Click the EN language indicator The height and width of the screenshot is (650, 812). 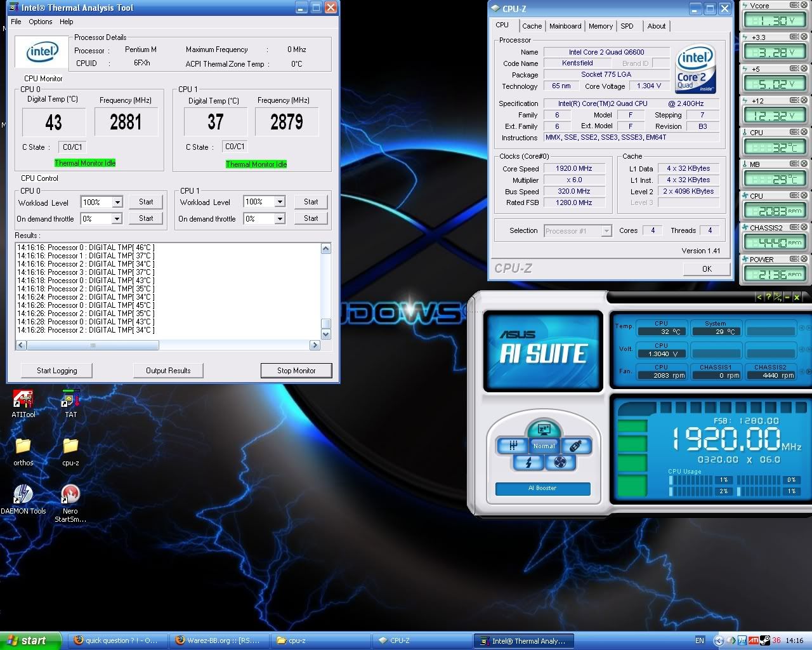(x=700, y=640)
